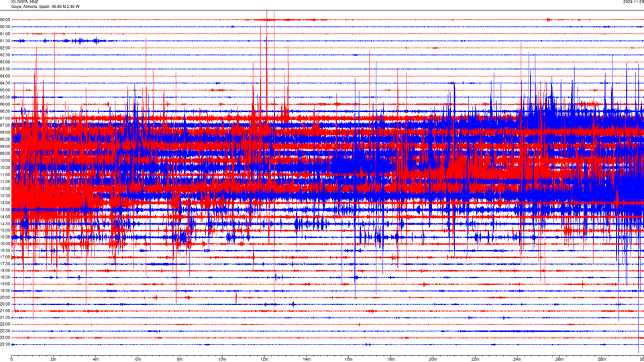Select the 14m axis tick label

click(307, 359)
